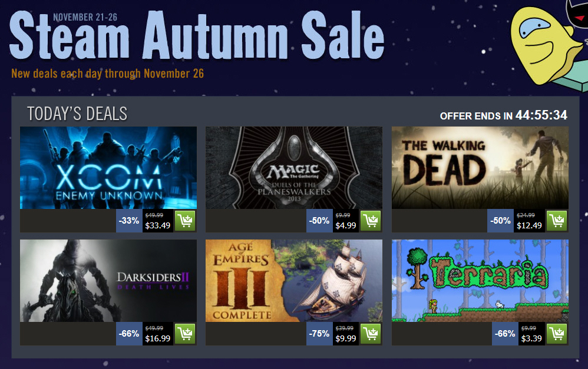Add Age of Empires III to cart

371,334
